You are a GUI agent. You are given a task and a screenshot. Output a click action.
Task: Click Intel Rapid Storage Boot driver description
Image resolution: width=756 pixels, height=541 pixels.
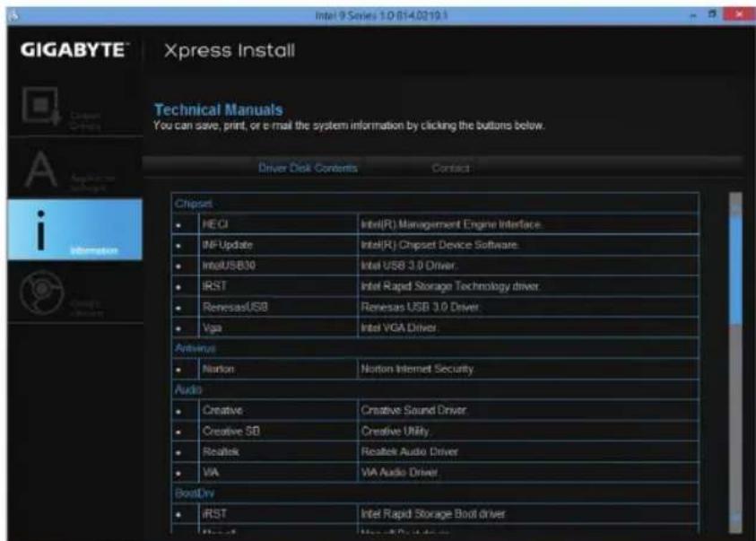click(x=433, y=514)
